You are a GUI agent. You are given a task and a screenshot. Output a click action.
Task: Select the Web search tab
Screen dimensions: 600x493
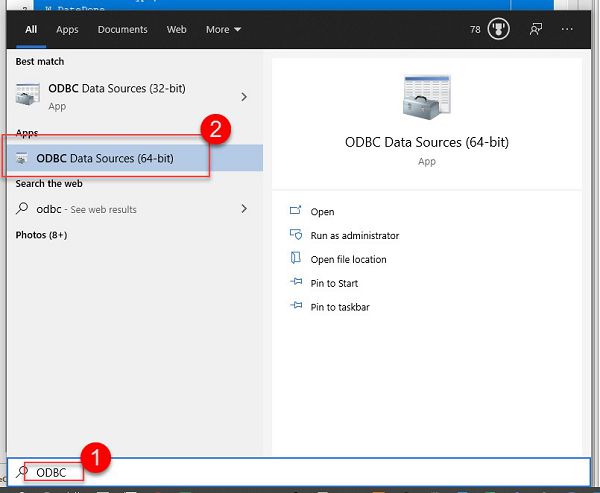click(176, 29)
